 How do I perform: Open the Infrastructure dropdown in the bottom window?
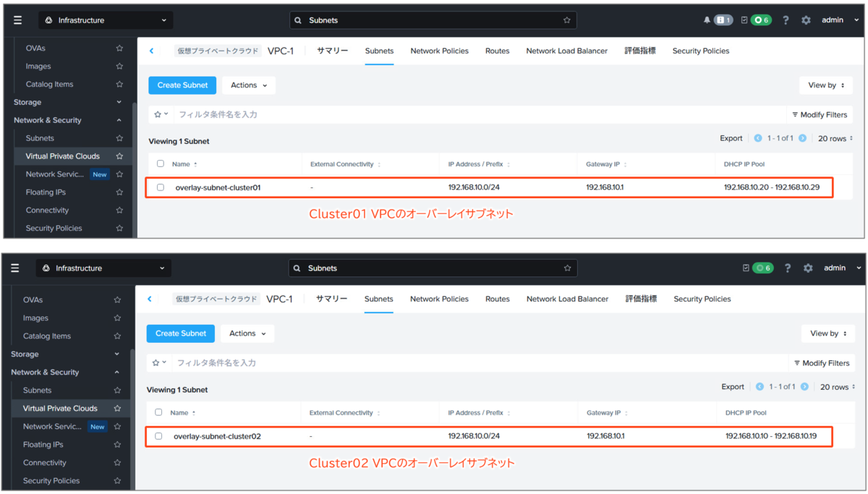pyautogui.click(x=104, y=268)
